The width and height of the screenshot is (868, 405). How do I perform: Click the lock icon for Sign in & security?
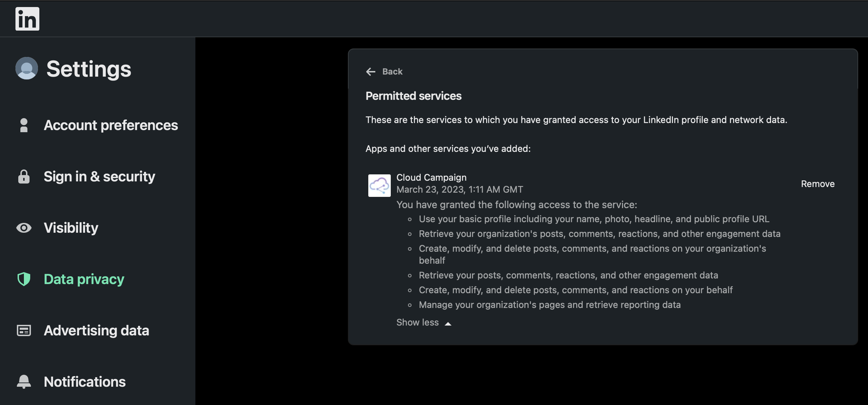(x=24, y=176)
